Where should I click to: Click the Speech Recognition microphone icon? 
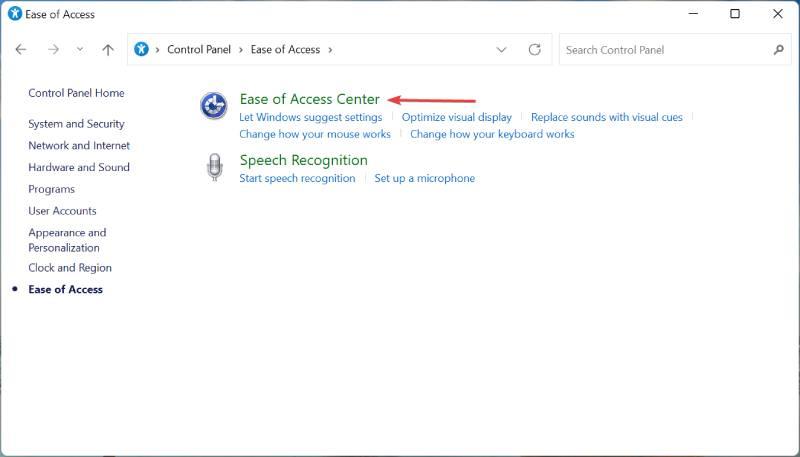[x=215, y=167]
